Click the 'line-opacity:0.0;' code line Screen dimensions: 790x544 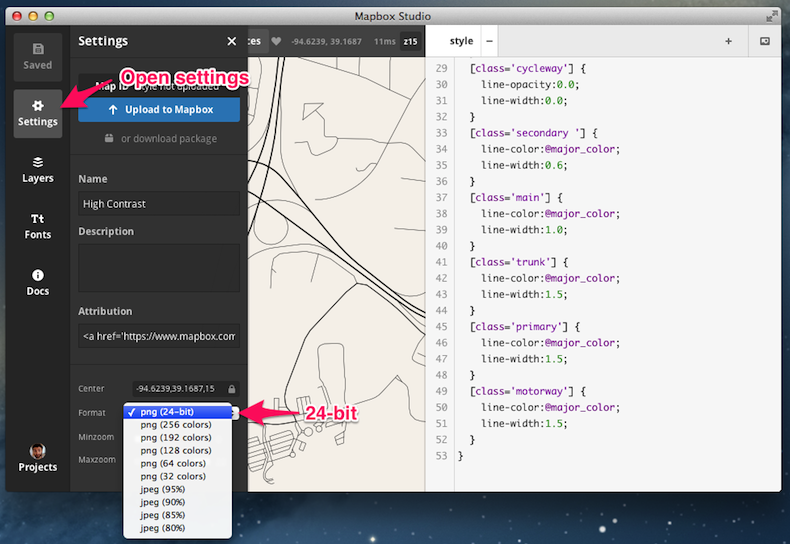point(530,85)
